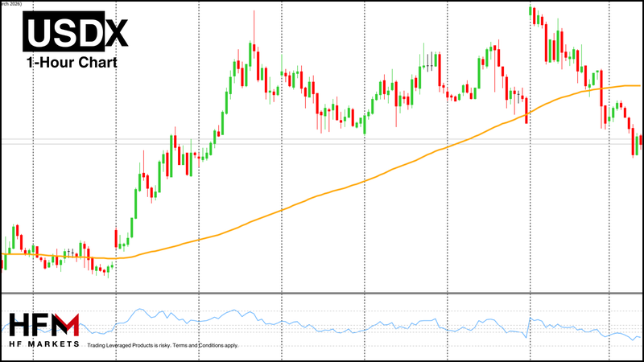
Task: Click the sharp vertical spike in oscillator line
Action: click(528, 327)
